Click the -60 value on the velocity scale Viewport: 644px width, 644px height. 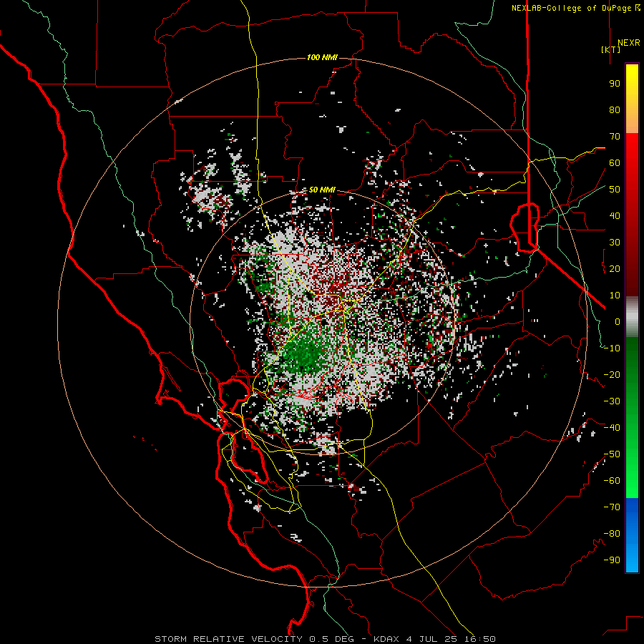click(612, 481)
